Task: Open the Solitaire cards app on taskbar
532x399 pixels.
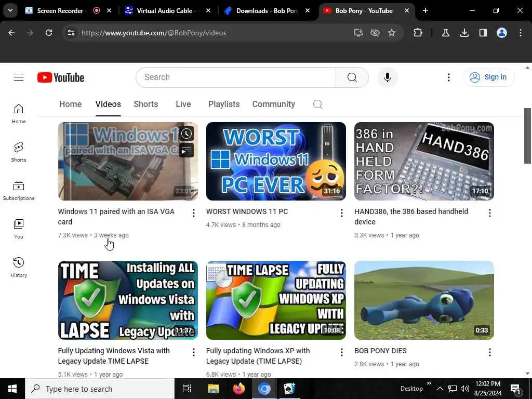Action: click(289, 389)
